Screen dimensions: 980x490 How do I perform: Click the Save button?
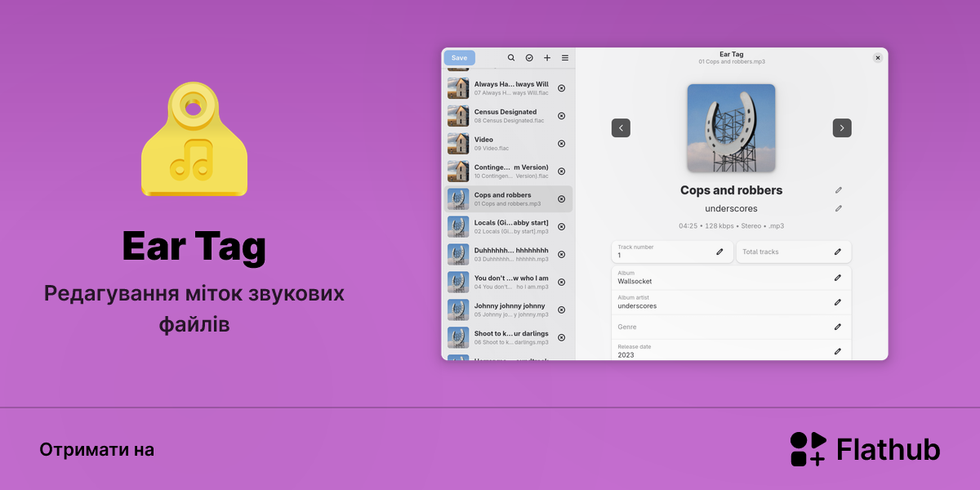click(460, 58)
